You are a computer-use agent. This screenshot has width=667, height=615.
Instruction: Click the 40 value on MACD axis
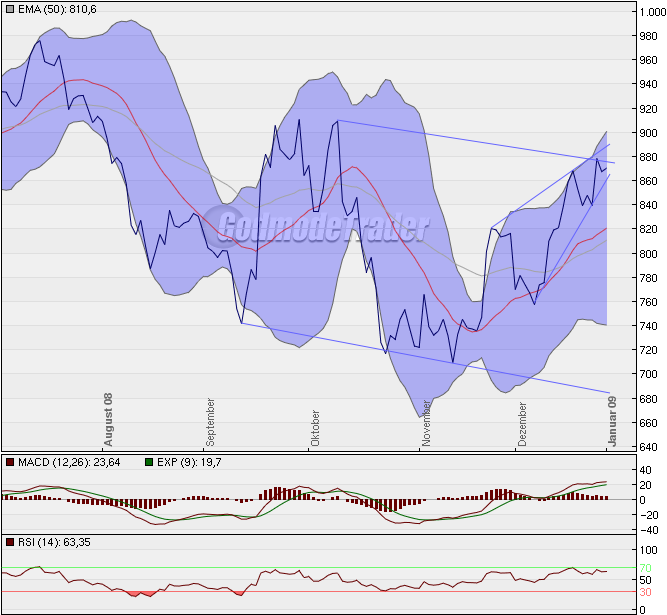[645, 470]
